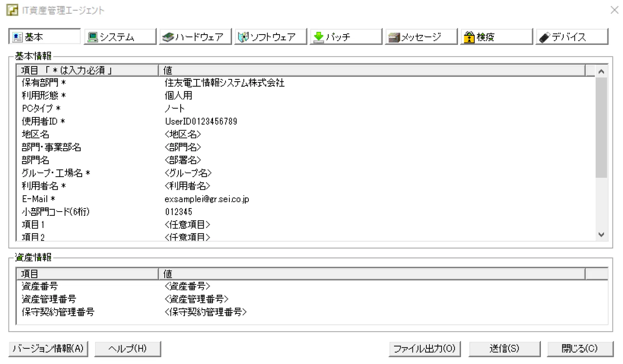Switch to the 検疫 tab
Viewport: 623px width, 364px height.
(x=496, y=37)
